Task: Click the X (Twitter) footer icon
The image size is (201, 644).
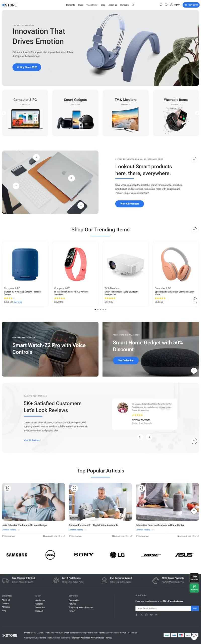Action: pos(141,615)
